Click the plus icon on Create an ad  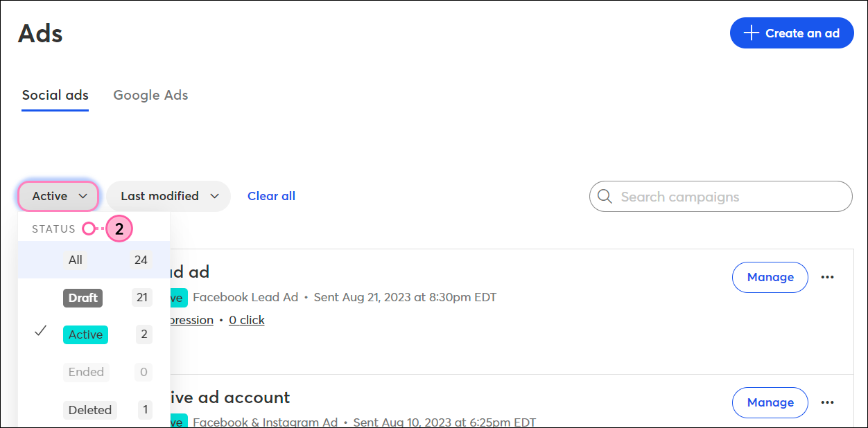(752, 33)
